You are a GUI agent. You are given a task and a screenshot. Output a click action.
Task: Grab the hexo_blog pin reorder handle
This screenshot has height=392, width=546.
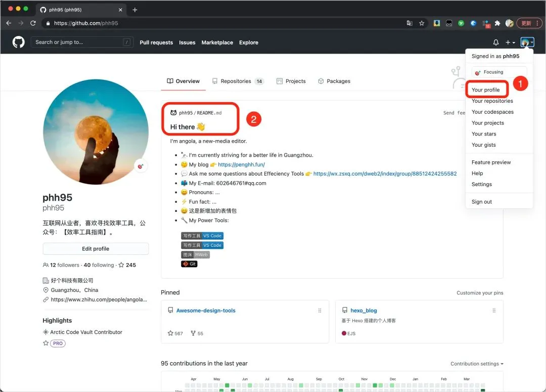[494, 311]
